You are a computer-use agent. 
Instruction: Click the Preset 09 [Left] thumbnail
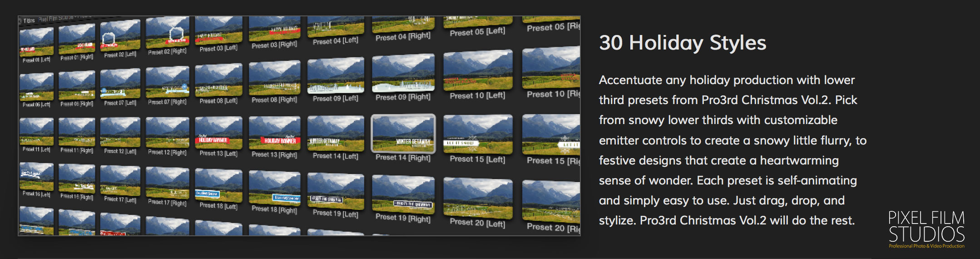coord(336,75)
